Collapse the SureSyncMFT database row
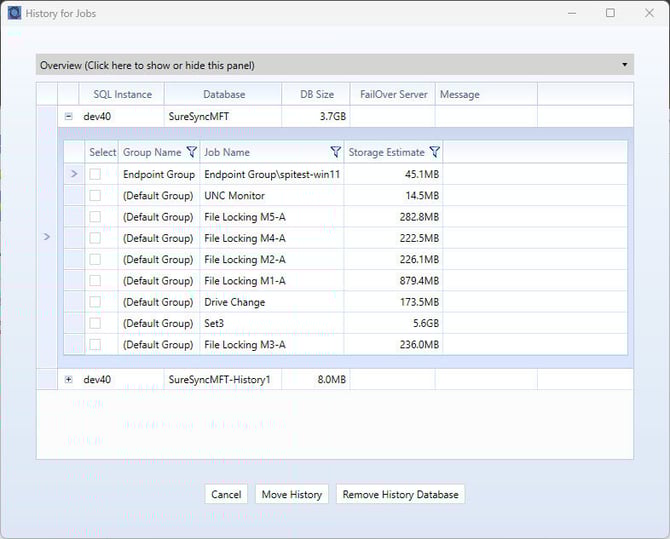Viewport: 670px width, 539px height. click(x=68, y=116)
